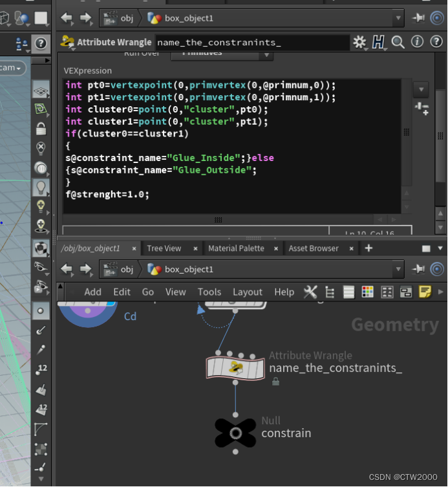Pin the parameter pane path
The image size is (448, 487).
[x=418, y=18]
